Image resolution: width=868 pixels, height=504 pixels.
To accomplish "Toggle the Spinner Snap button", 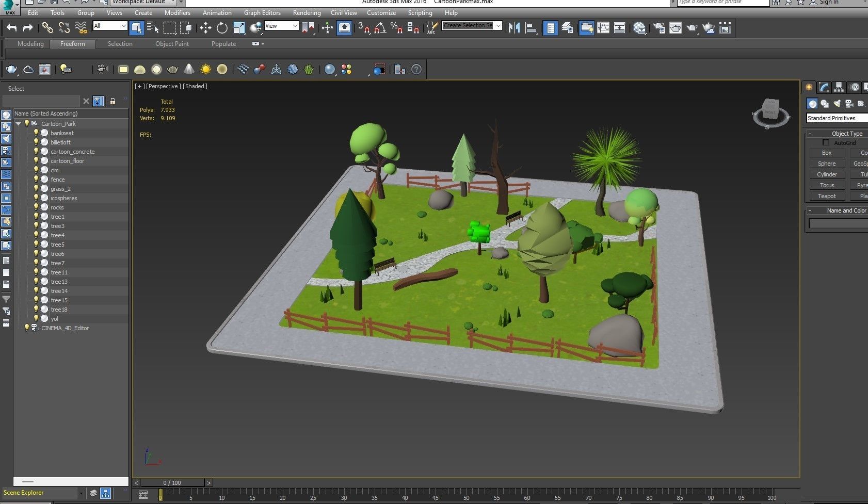I will click(x=413, y=28).
